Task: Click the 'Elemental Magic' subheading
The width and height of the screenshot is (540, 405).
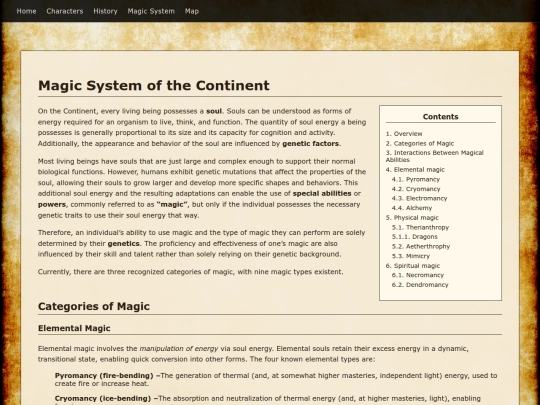Action: click(74, 328)
